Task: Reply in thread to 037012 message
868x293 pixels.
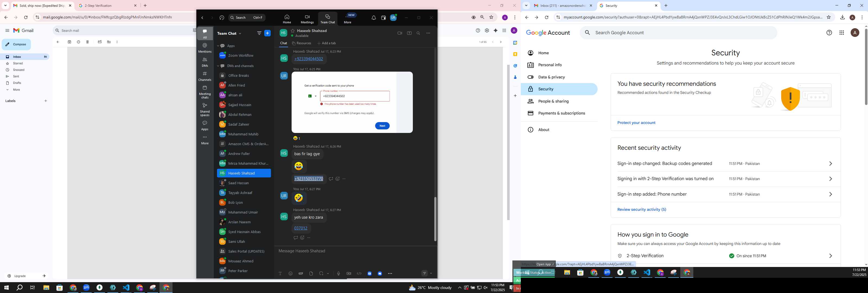Action: pos(295,238)
